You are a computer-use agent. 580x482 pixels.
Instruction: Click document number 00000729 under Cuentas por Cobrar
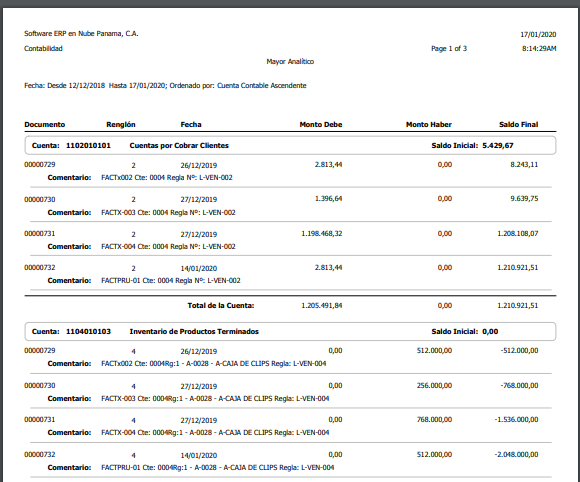click(x=40, y=165)
